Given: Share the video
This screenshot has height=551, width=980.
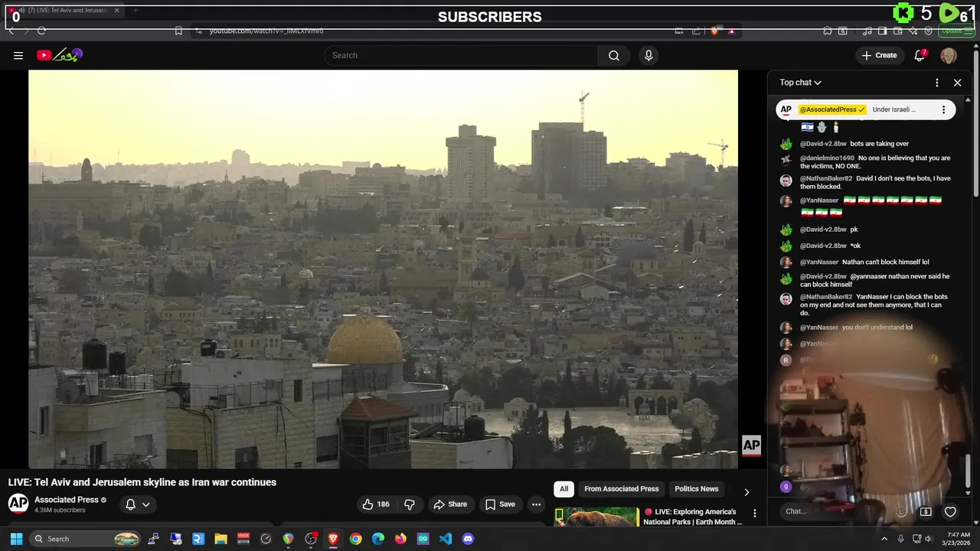Looking at the screenshot, I should click(x=450, y=504).
